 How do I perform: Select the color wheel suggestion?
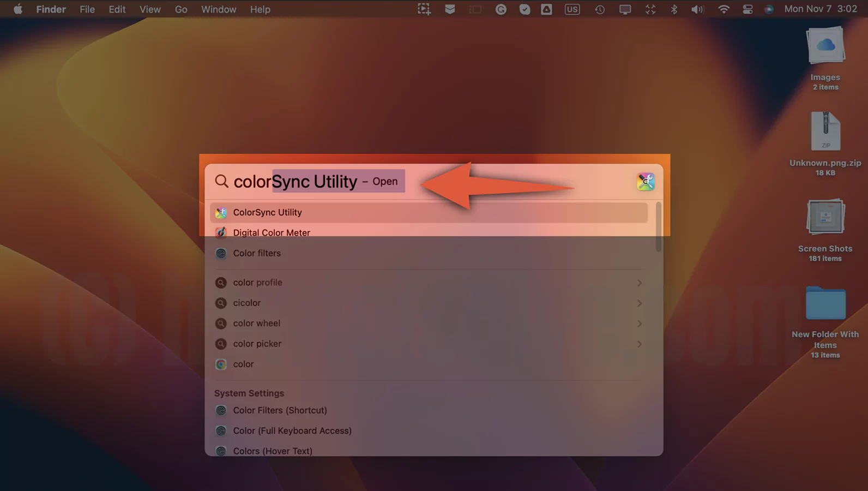point(429,324)
